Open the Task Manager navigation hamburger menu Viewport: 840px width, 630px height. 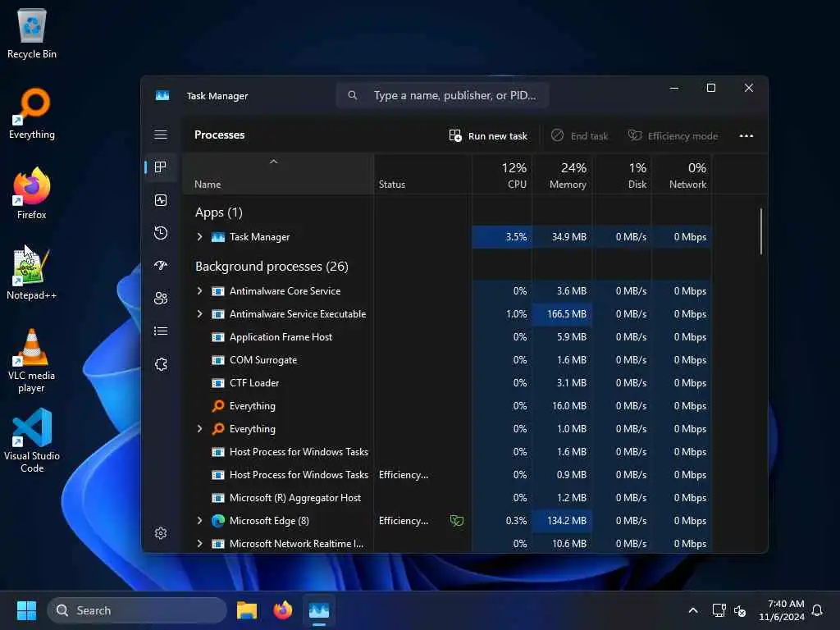coord(161,135)
